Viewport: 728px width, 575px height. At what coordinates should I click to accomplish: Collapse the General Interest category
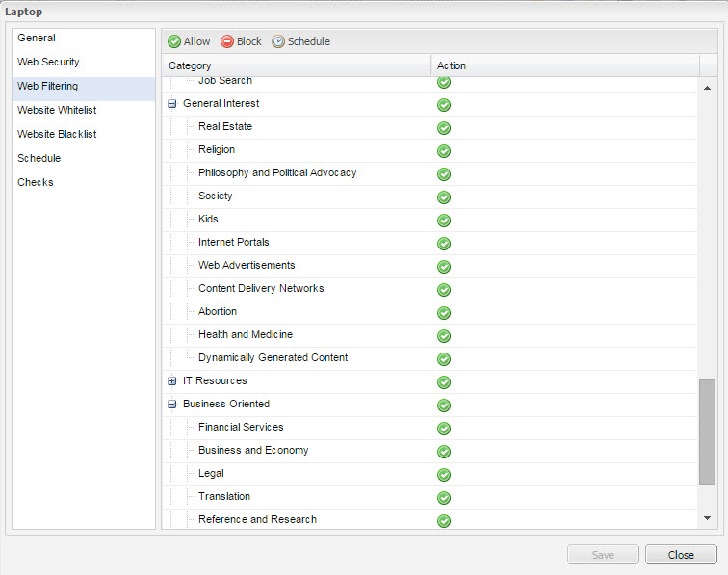tap(172, 104)
